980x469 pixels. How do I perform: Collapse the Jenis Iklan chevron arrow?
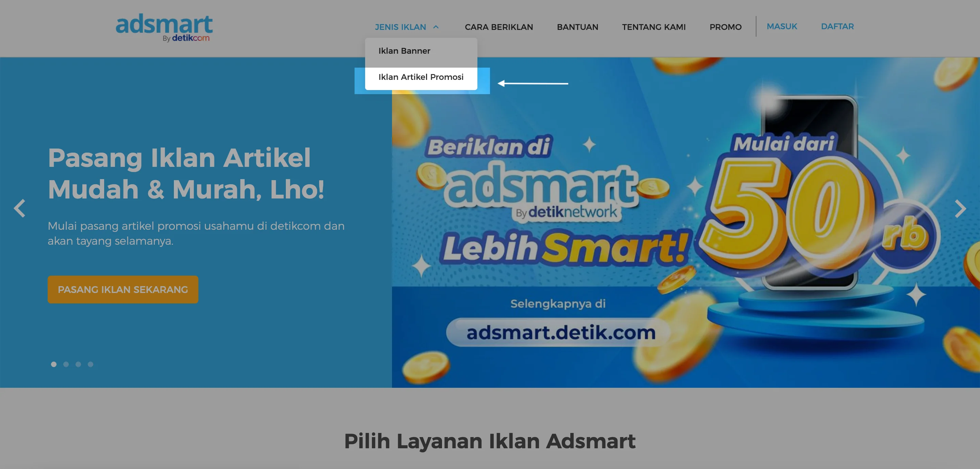436,27
